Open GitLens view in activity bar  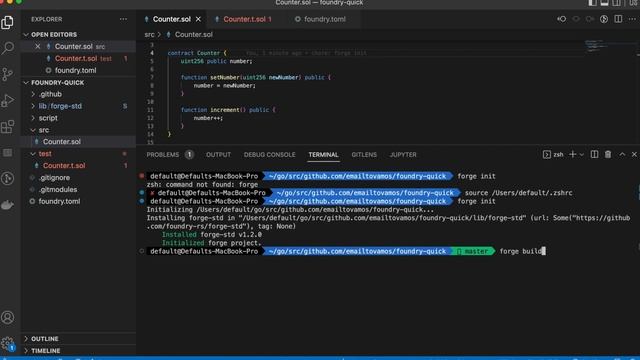(7, 178)
